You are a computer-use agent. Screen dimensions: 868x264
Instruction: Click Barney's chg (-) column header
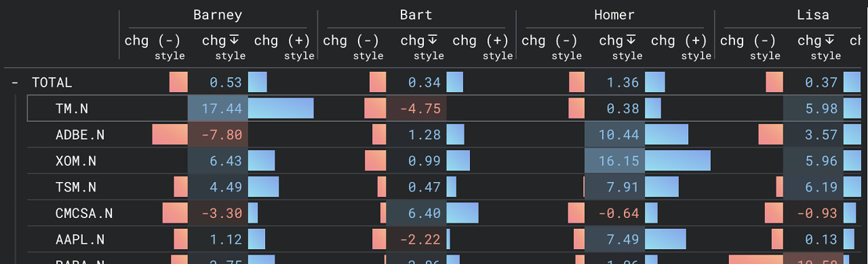click(x=153, y=41)
